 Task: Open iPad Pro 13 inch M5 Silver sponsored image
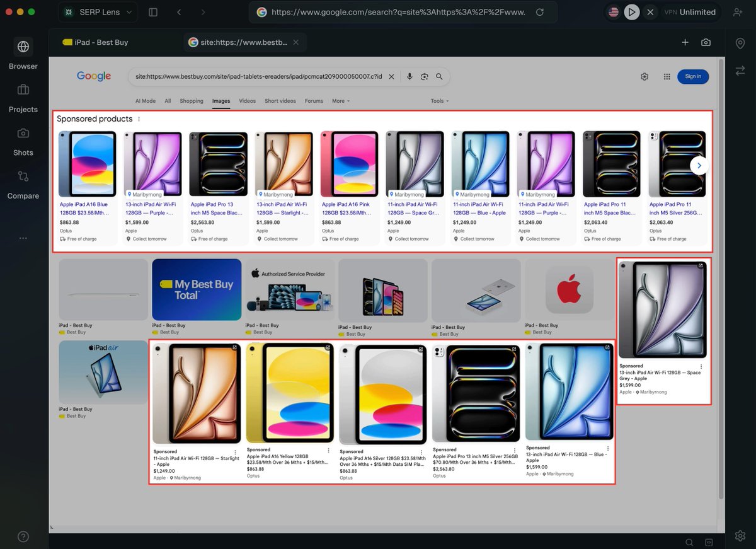tap(476, 394)
